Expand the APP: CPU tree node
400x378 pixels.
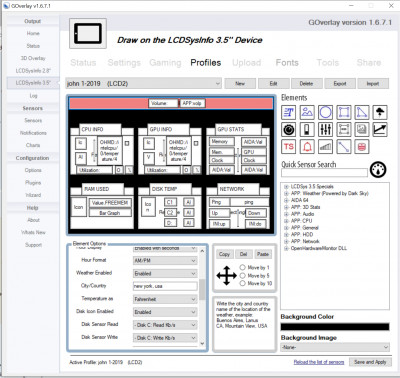click(x=286, y=221)
